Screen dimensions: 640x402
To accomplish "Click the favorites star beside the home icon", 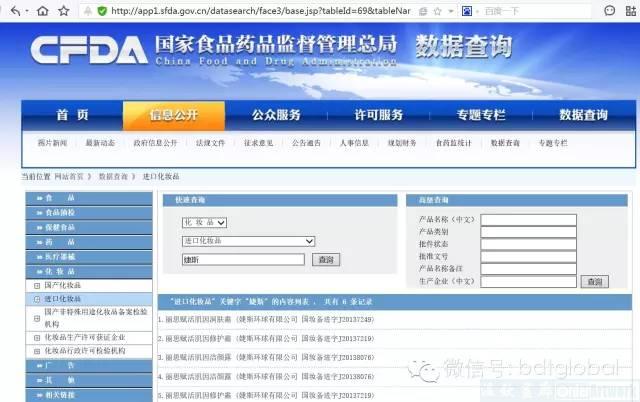I will click(x=64, y=11).
